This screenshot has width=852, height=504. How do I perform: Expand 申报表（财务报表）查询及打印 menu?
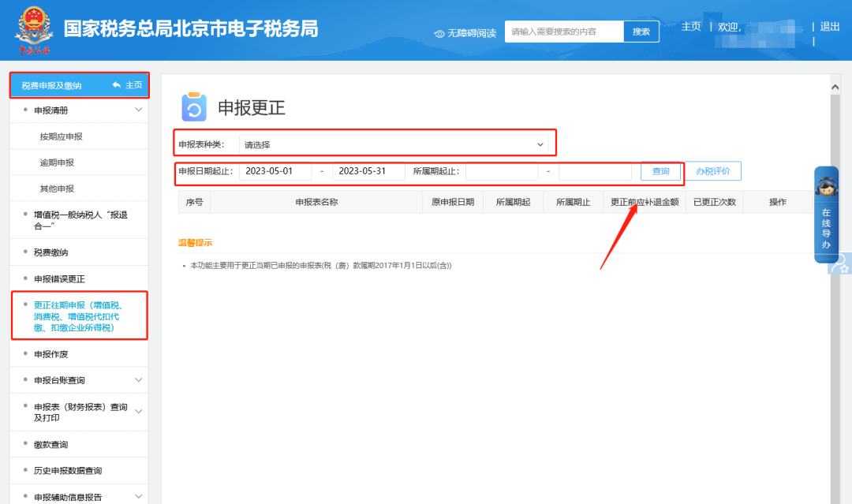tap(139, 412)
